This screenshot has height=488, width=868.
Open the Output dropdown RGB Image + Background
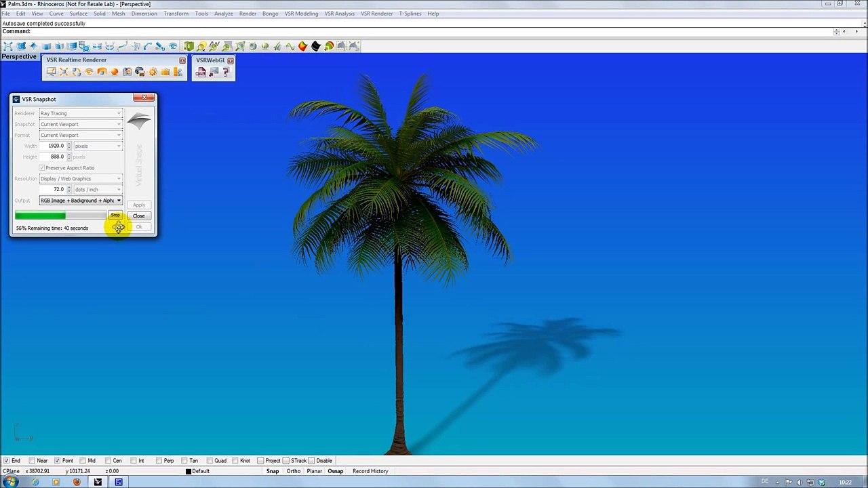tap(81, 201)
